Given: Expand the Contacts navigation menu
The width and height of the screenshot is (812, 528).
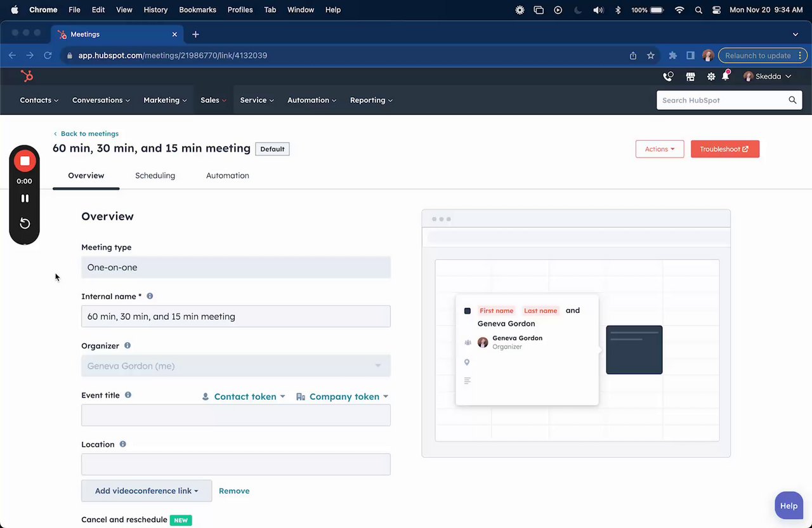Looking at the screenshot, I should (39, 100).
